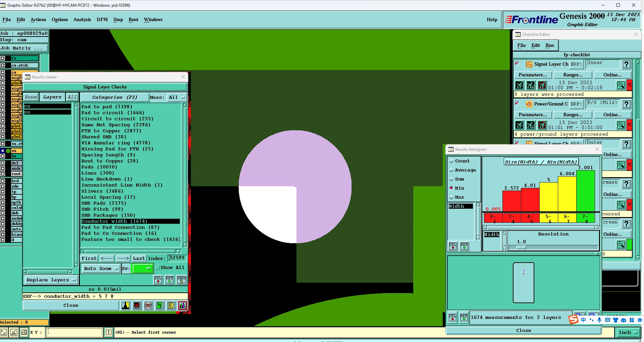Open Analysis menu
The height and width of the screenshot is (342, 644).
pyautogui.click(x=82, y=19)
